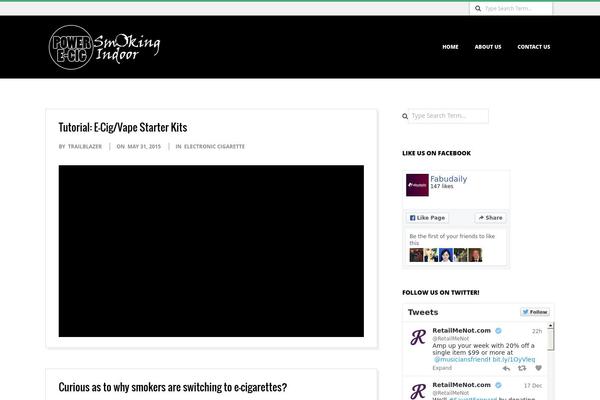Screen dimensions: 600x400
Task: Click the RetailMeNot avatar on the 17 Dec tweet
Action: pos(418,392)
